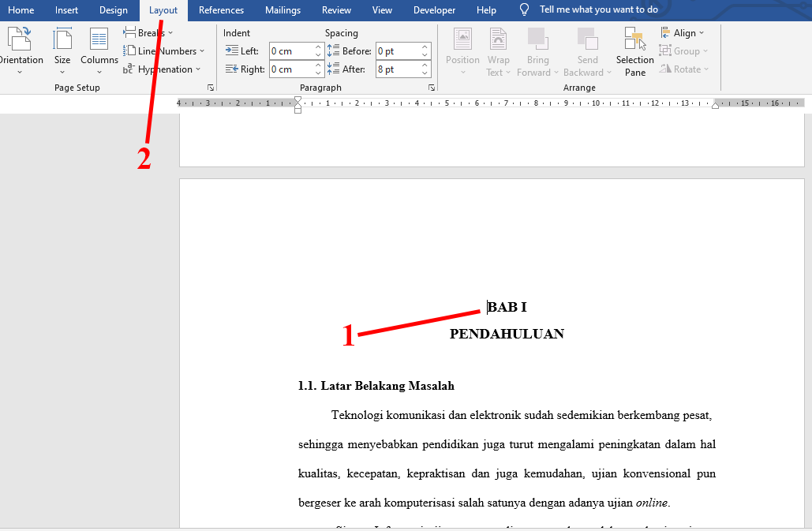Increase the Spacing After value
Image resolution: width=812 pixels, height=531 pixels.
point(425,65)
